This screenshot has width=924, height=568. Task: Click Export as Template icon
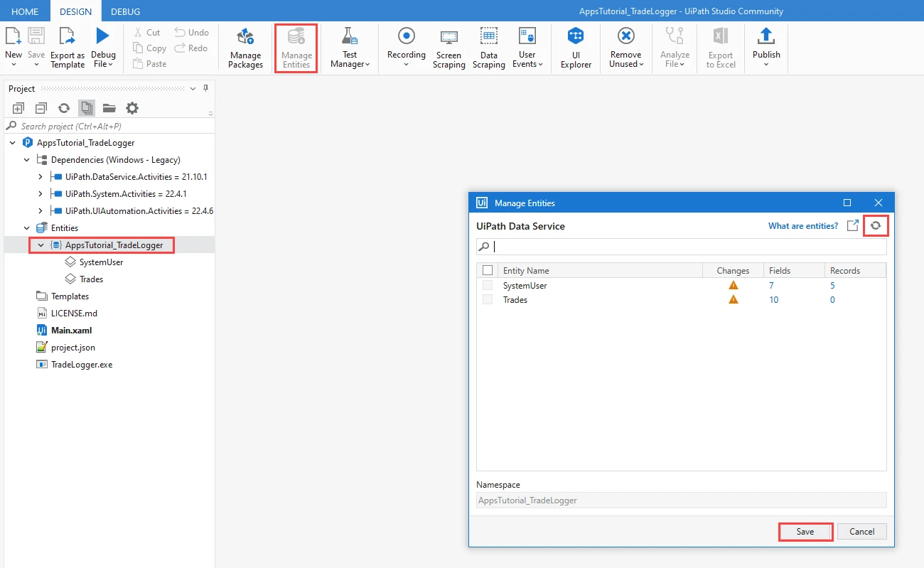click(x=68, y=36)
